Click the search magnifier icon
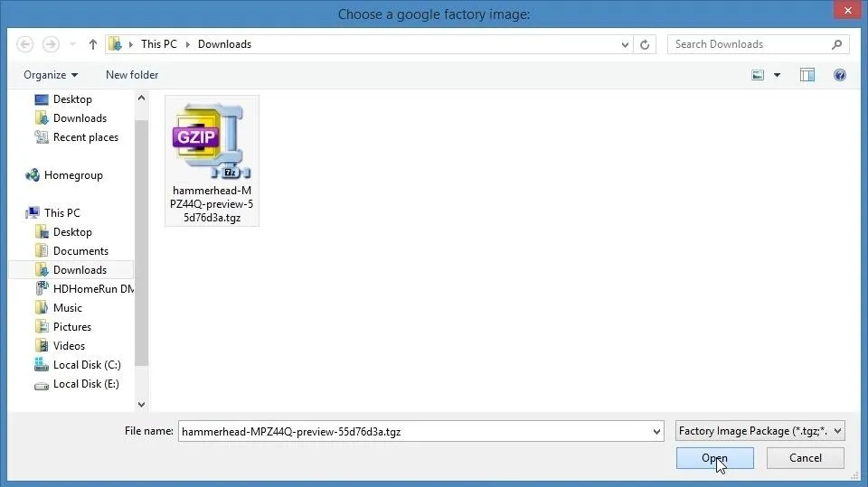This screenshot has width=868, height=487. tap(836, 44)
